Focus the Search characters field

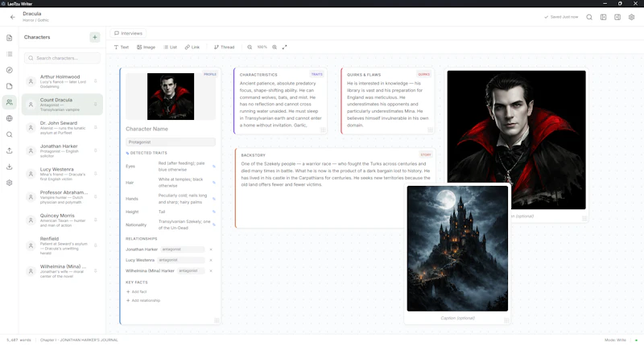coord(62,58)
